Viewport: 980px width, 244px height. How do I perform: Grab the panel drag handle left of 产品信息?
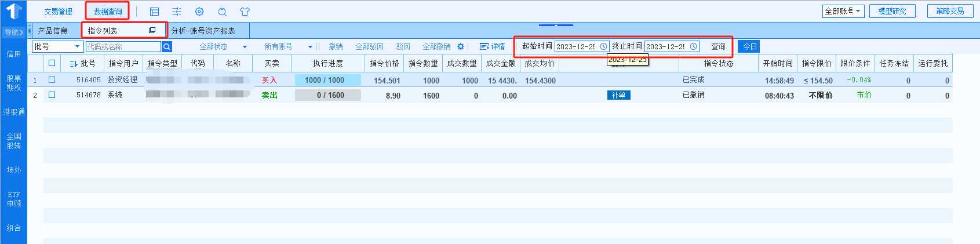tap(30, 31)
